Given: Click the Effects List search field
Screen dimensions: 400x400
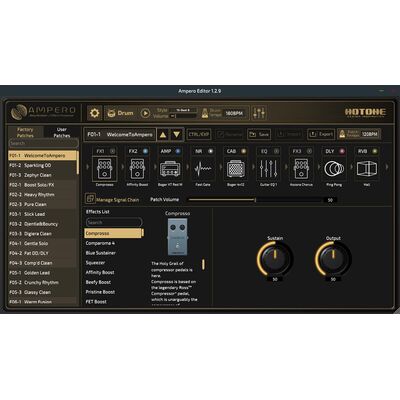Looking at the screenshot, I should [x=114, y=222].
